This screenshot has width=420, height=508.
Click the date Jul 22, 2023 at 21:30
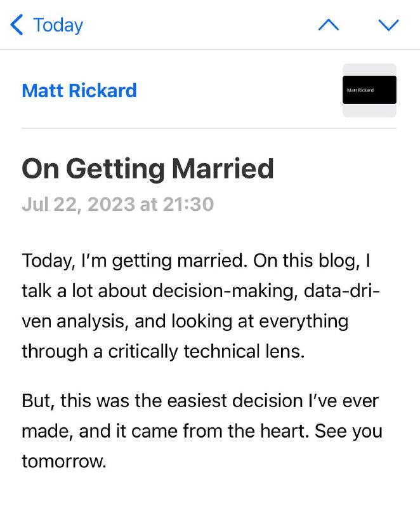point(118,204)
